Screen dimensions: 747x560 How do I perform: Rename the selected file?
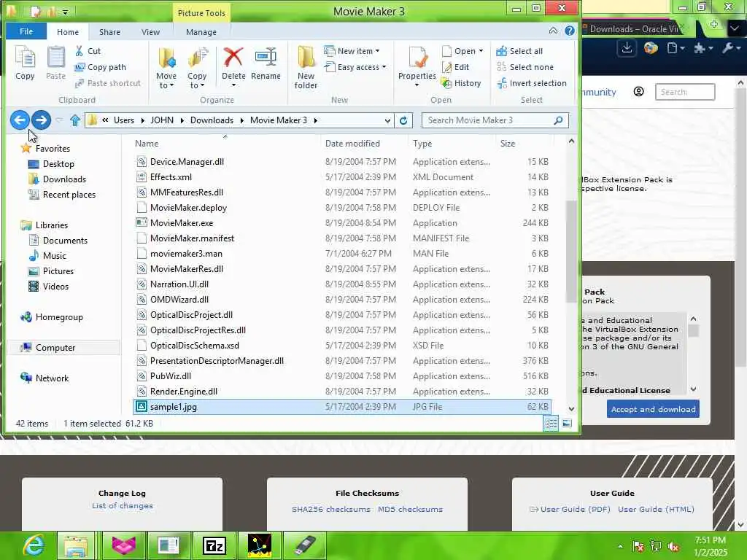tap(266, 63)
